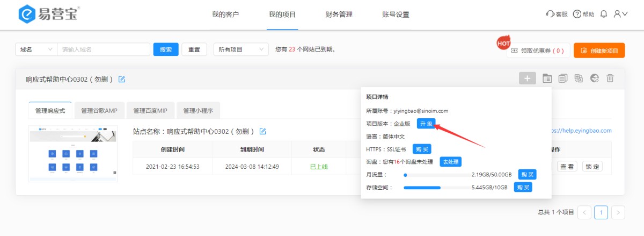Image resolution: width=644 pixels, height=236 pixels.
Task: Open the 域名 search type dropdown
Action: pyautogui.click(x=36, y=49)
